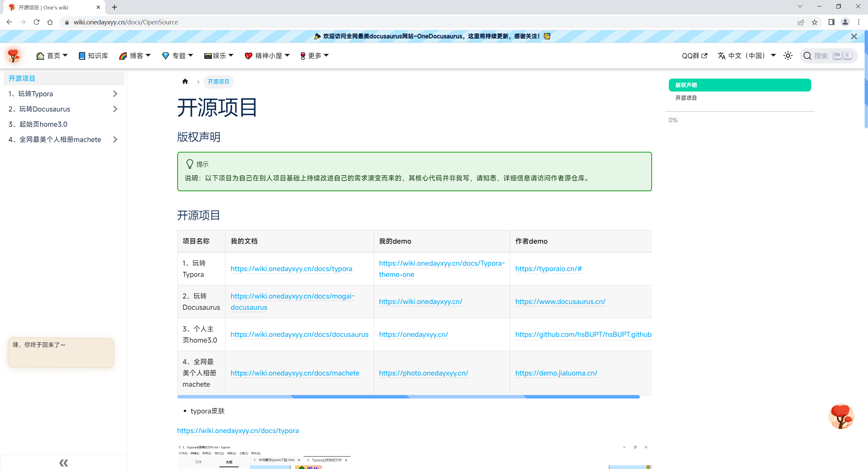This screenshot has height=469, width=868.
Task: Click the address bar URL
Action: (126, 22)
